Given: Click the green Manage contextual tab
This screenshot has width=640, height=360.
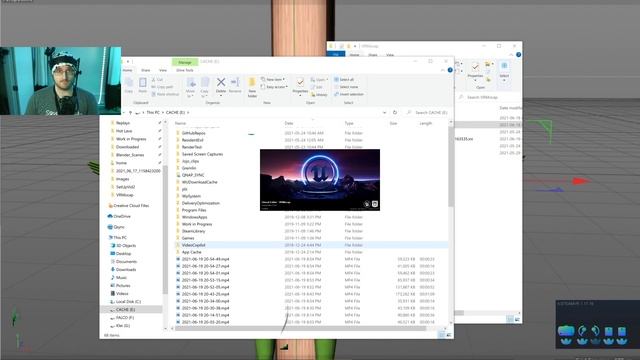Looking at the screenshot, I should pos(184,62).
